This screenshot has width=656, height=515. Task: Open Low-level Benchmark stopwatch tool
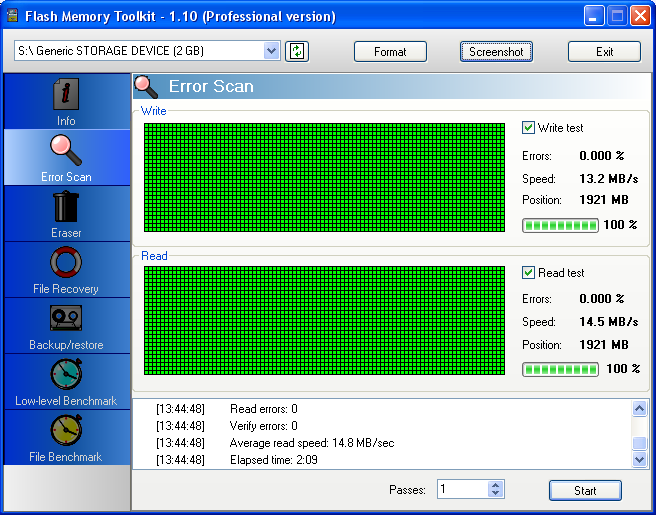66,374
